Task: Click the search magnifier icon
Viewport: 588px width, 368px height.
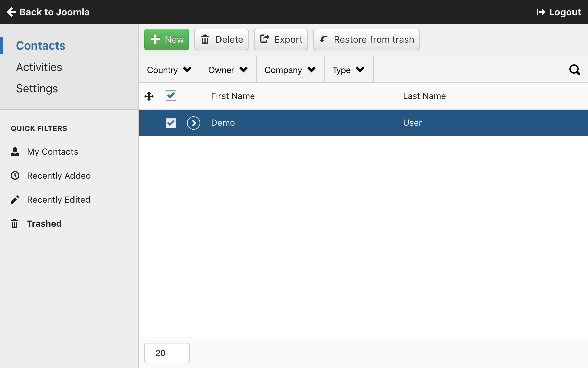Action: click(574, 70)
